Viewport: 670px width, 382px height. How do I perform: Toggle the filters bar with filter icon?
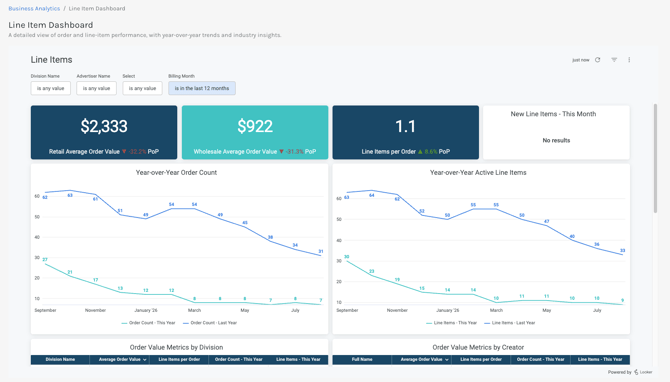pyautogui.click(x=614, y=60)
